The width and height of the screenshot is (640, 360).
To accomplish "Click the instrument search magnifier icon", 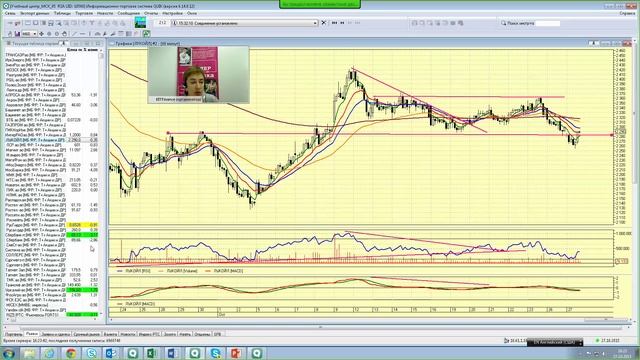I will (503, 23).
